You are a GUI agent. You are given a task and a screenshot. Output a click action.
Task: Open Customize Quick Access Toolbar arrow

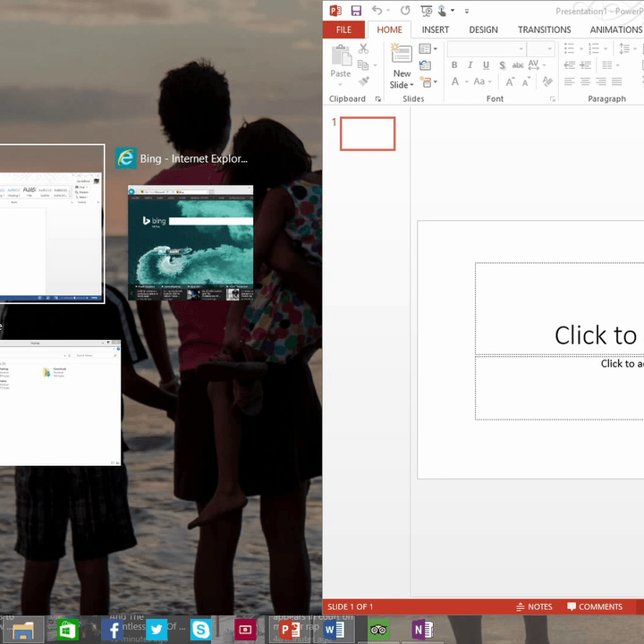pyautogui.click(x=467, y=11)
